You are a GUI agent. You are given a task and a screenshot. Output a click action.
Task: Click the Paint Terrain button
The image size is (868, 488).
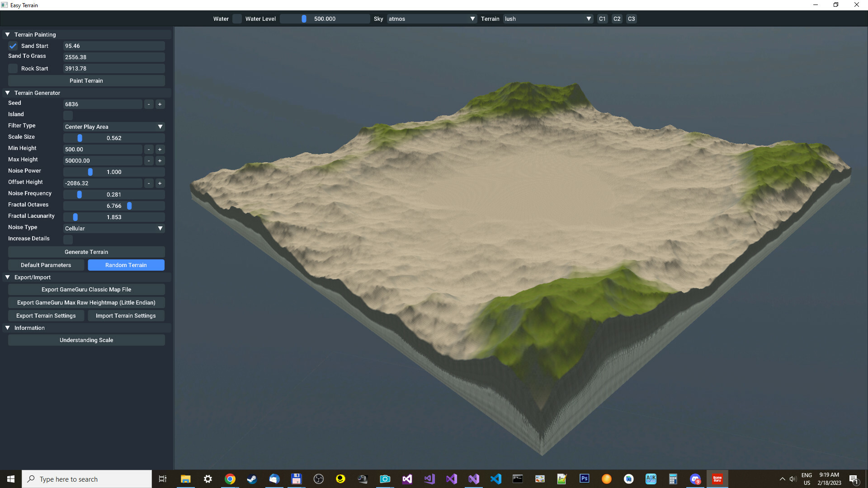pyautogui.click(x=86, y=80)
